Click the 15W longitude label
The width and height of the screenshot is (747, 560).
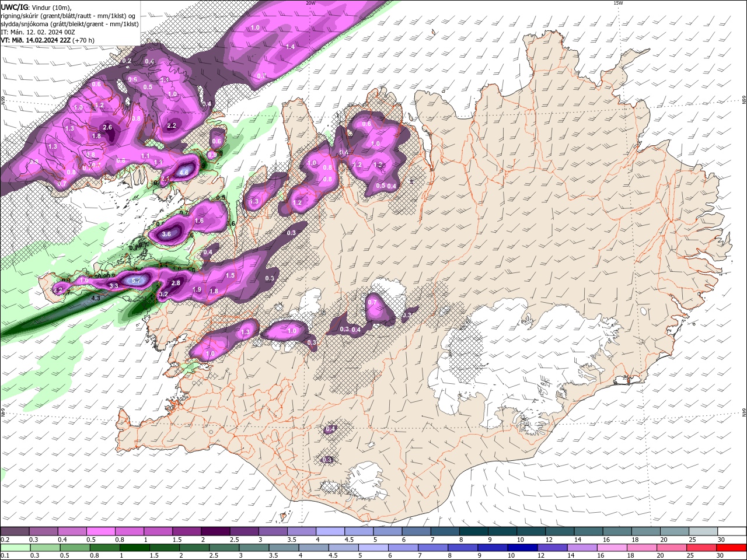click(x=618, y=3)
